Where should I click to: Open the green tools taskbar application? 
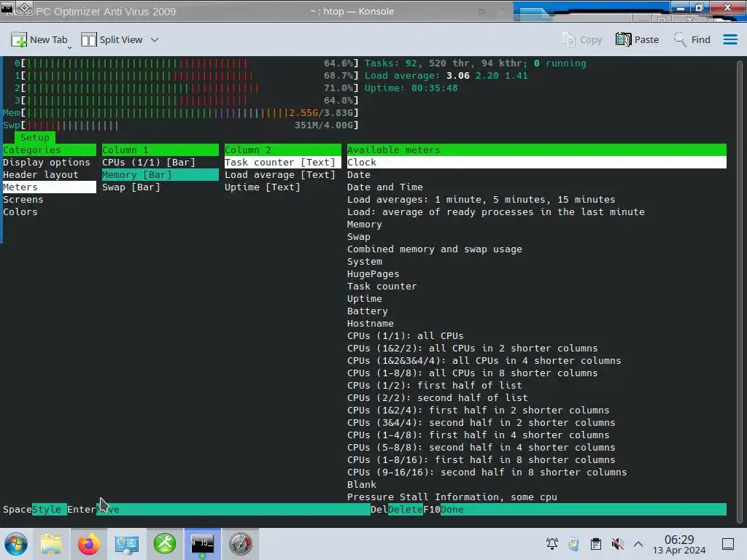[165, 544]
